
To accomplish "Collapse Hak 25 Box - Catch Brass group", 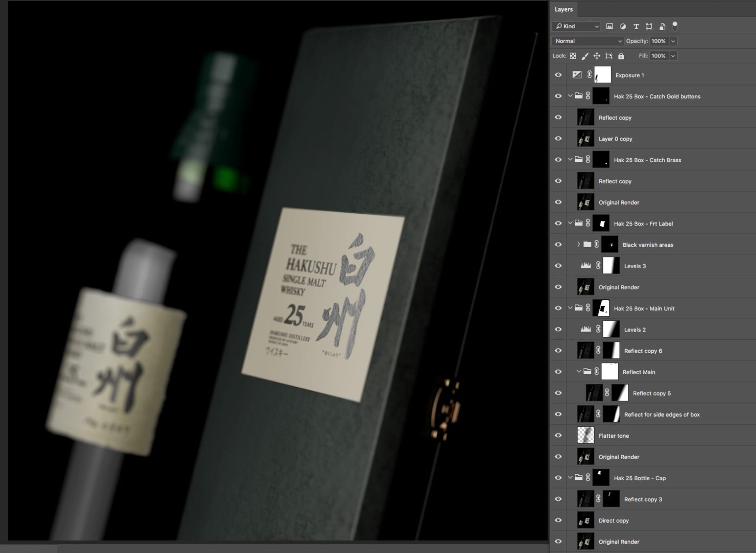I will 570,159.
